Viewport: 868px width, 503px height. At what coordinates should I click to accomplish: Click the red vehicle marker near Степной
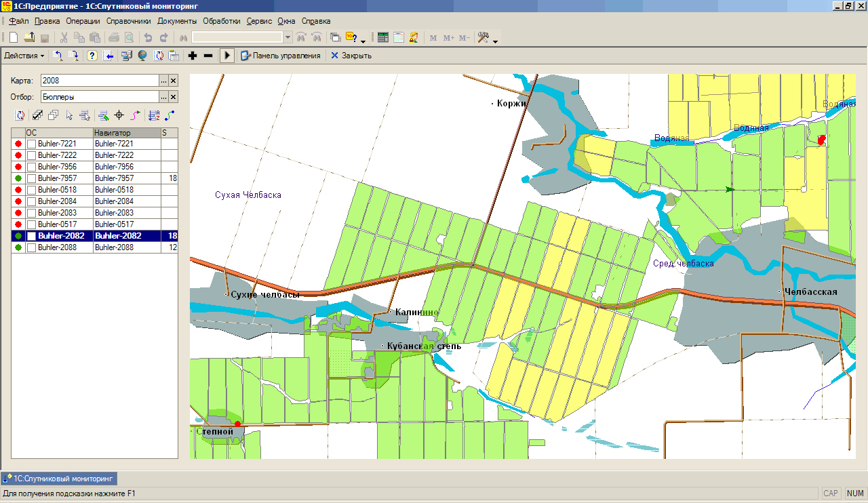click(237, 424)
